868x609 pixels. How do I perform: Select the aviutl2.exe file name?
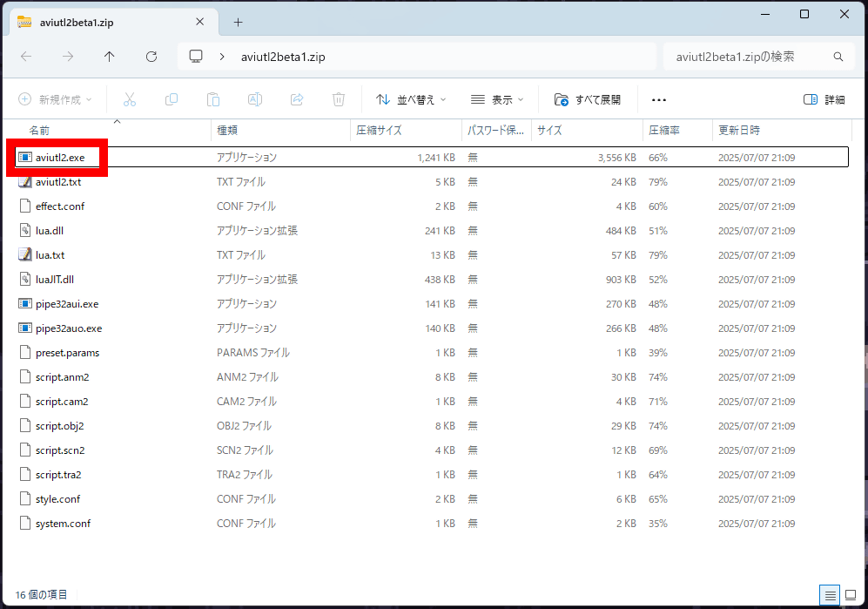60,158
